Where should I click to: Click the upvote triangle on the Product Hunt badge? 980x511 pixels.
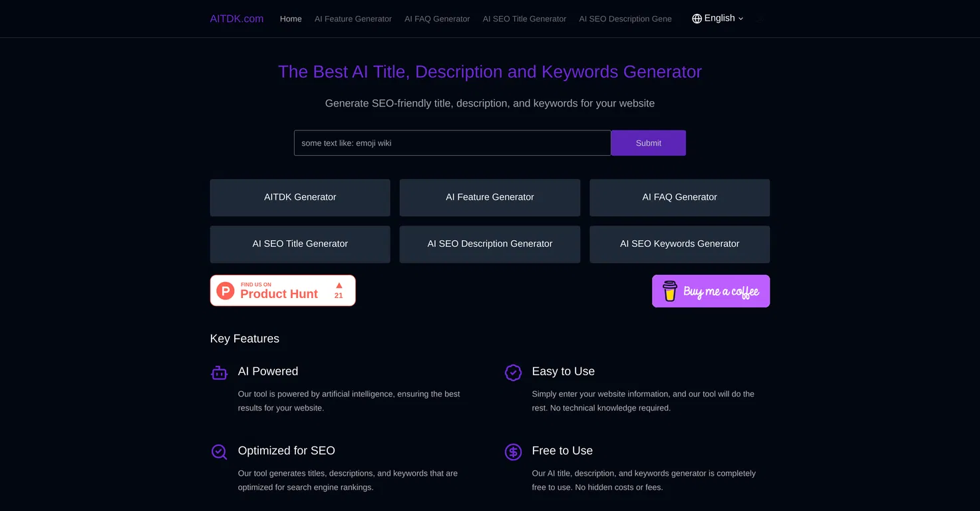tap(339, 285)
